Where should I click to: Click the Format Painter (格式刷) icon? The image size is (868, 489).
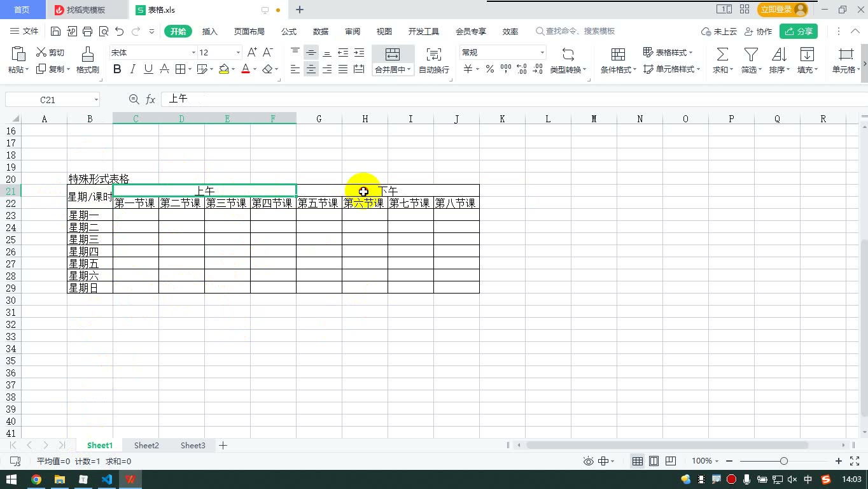tap(88, 53)
